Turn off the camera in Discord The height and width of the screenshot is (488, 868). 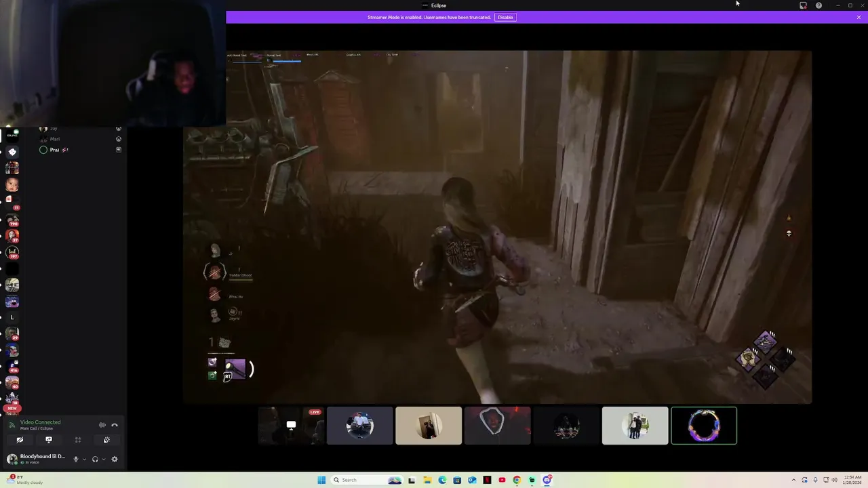(x=20, y=440)
